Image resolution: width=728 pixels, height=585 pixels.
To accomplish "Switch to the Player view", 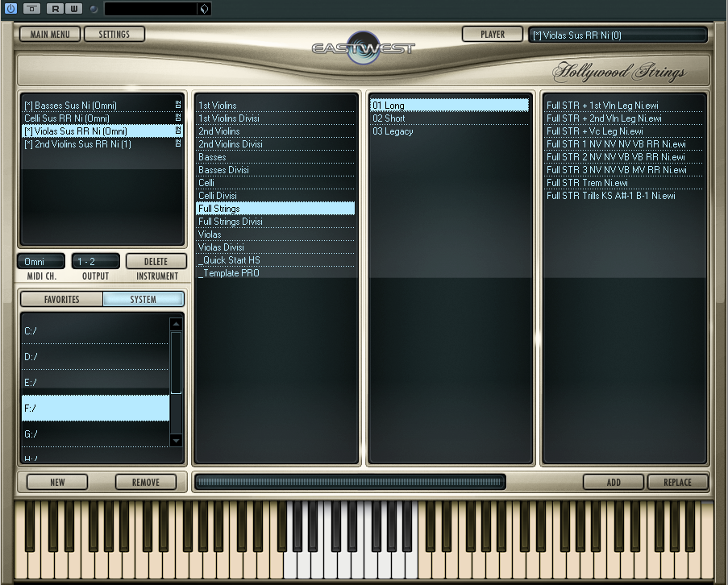I will pos(493,35).
